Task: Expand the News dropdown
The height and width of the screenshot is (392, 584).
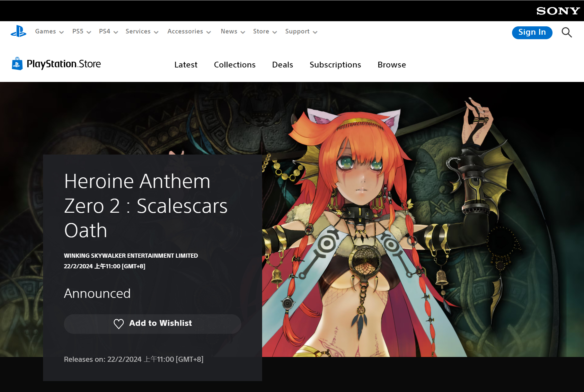Action: coord(233,31)
